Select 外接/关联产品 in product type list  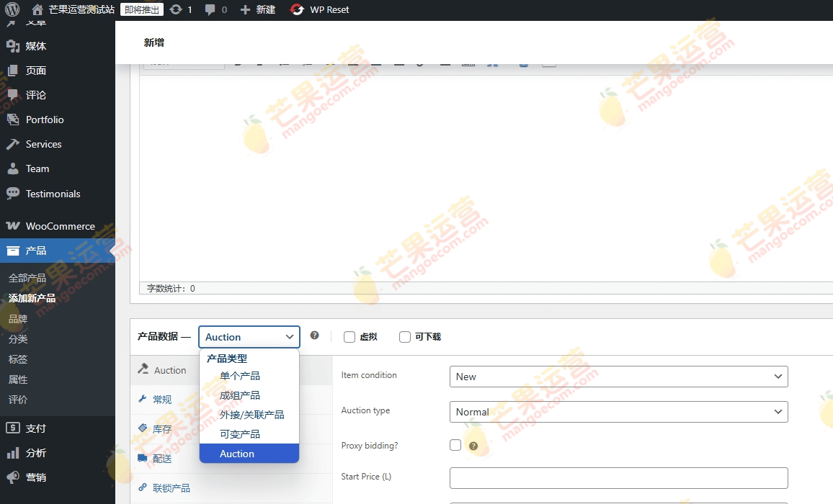pyautogui.click(x=249, y=415)
